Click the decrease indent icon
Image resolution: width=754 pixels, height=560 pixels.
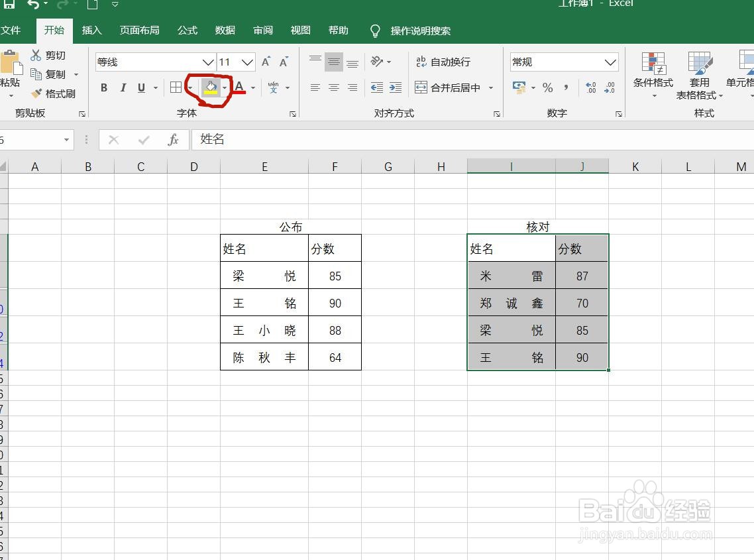[377, 87]
